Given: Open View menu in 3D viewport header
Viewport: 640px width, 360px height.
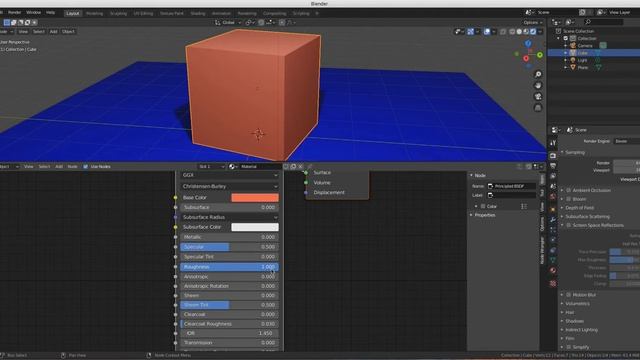Looking at the screenshot, I should click(x=23, y=31).
